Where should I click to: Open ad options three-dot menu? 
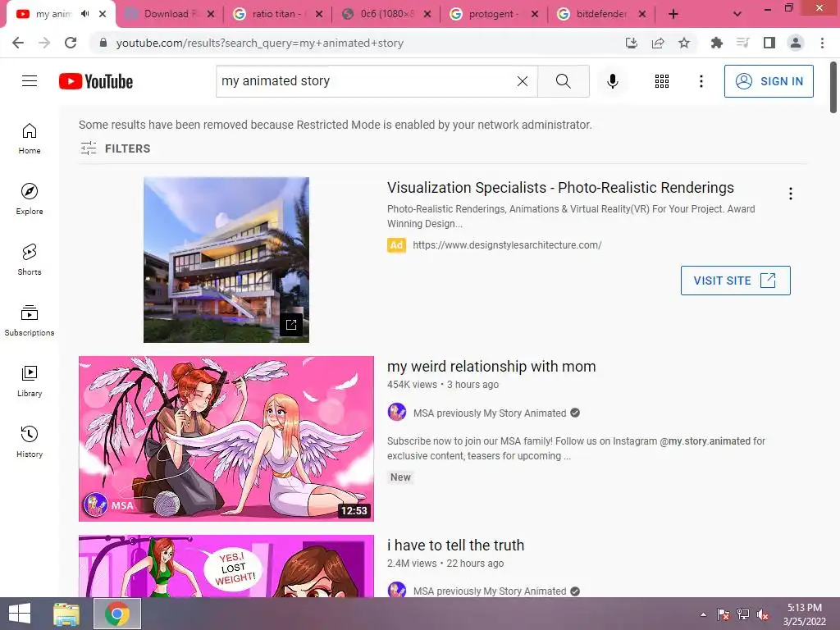pos(790,194)
